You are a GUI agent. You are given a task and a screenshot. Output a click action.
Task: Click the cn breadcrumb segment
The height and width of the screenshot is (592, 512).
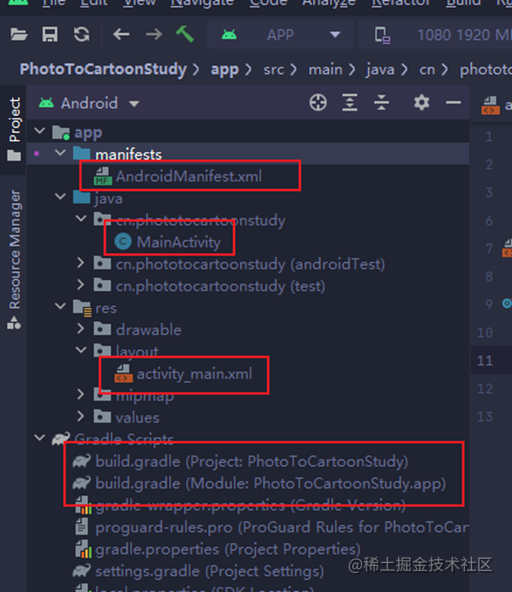427,70
